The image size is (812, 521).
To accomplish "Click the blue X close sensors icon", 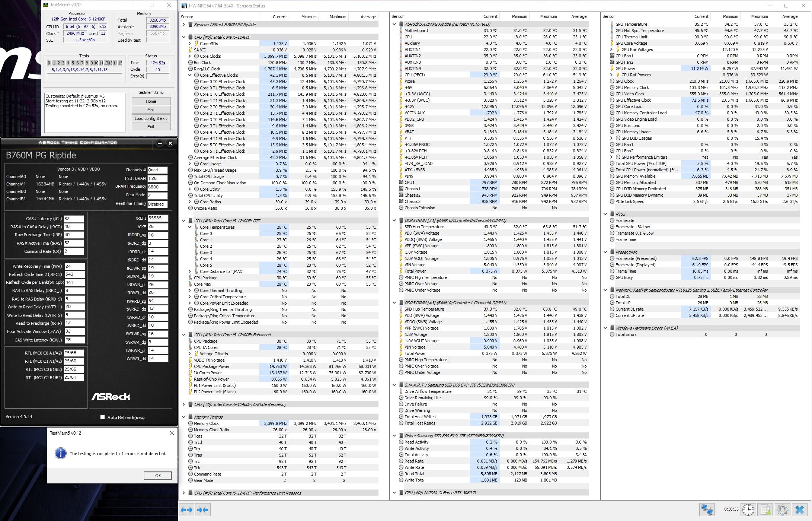I will (x=800, y=510).
